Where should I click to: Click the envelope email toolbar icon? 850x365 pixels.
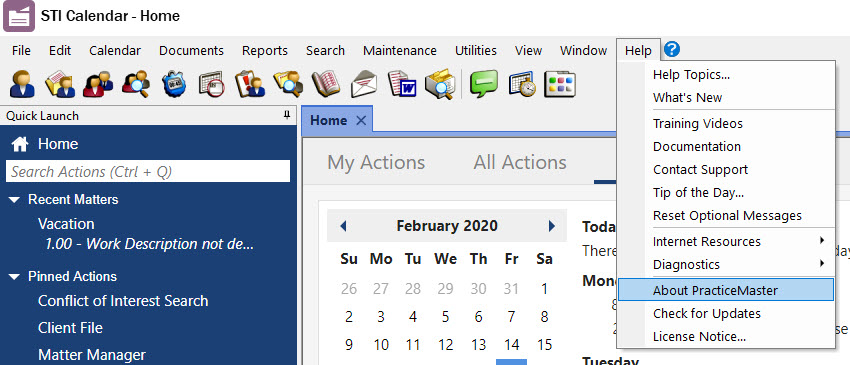tap(364, 84)
